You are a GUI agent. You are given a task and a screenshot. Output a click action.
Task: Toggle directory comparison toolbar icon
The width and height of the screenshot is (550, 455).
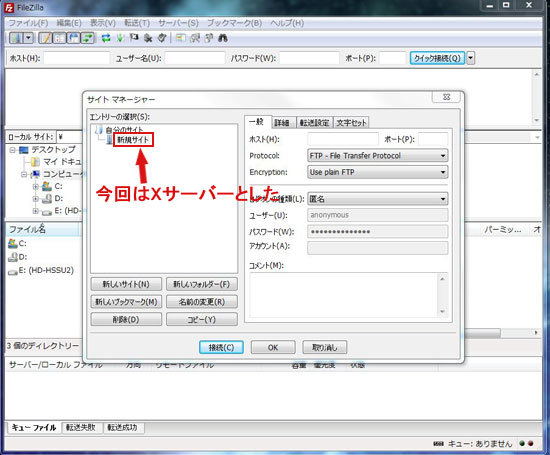(195, 38)
